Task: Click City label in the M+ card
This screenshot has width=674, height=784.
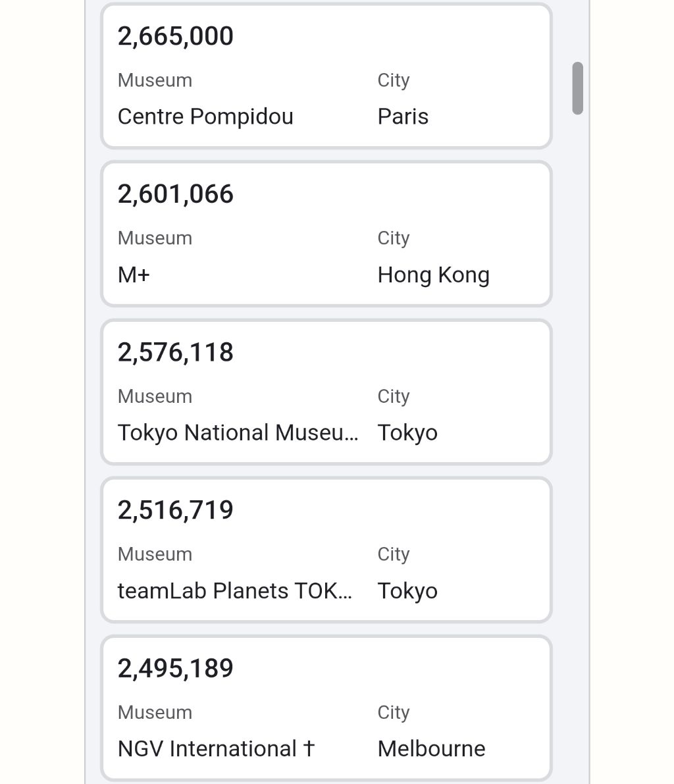Action: pyautogui.click(x=394, y=238)
